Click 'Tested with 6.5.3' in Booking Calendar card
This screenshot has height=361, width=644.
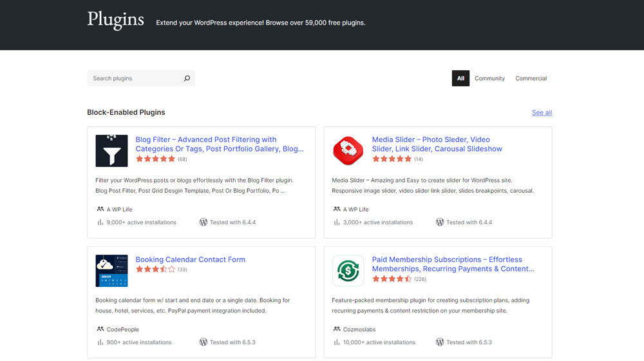click(x=232, y=342)
